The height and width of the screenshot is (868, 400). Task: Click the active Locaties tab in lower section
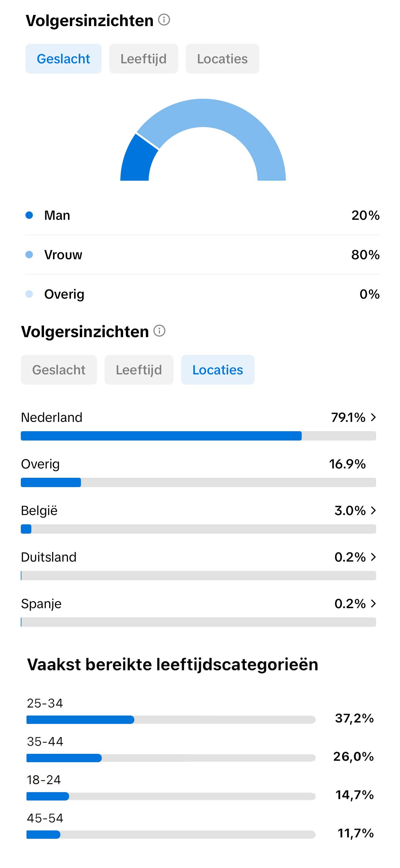pos(217,370)
